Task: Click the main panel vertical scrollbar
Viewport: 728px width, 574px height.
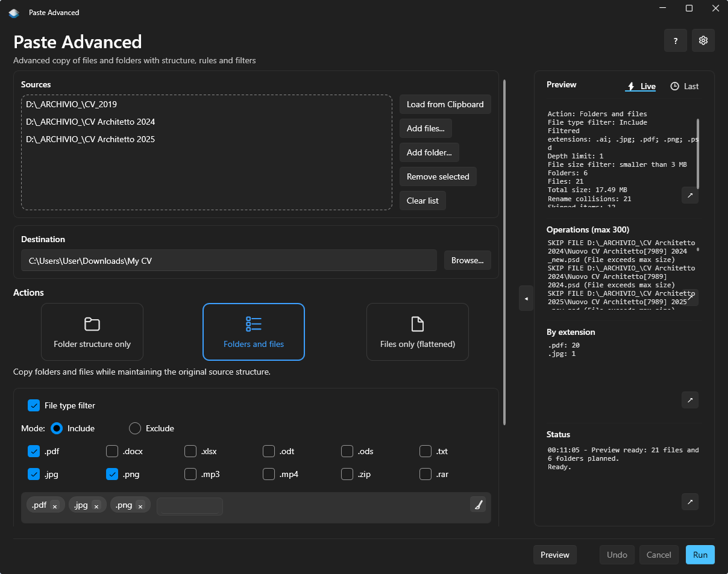Action: 504,252
